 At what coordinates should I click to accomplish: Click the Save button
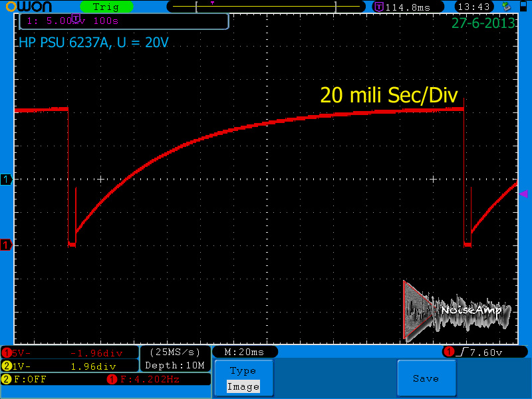click(x=426, y=378)
